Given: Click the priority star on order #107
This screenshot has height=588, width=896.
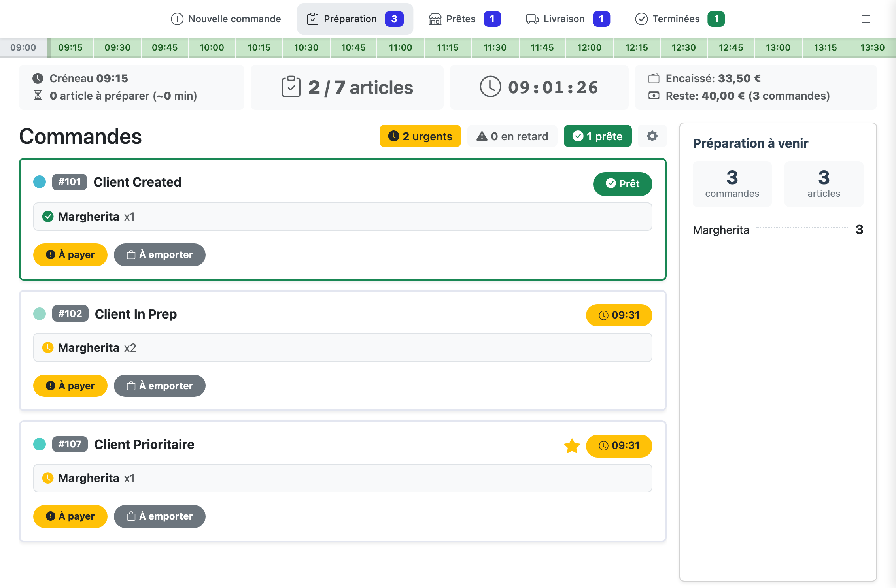Looking at the screenshot, I should click(572, 446).
